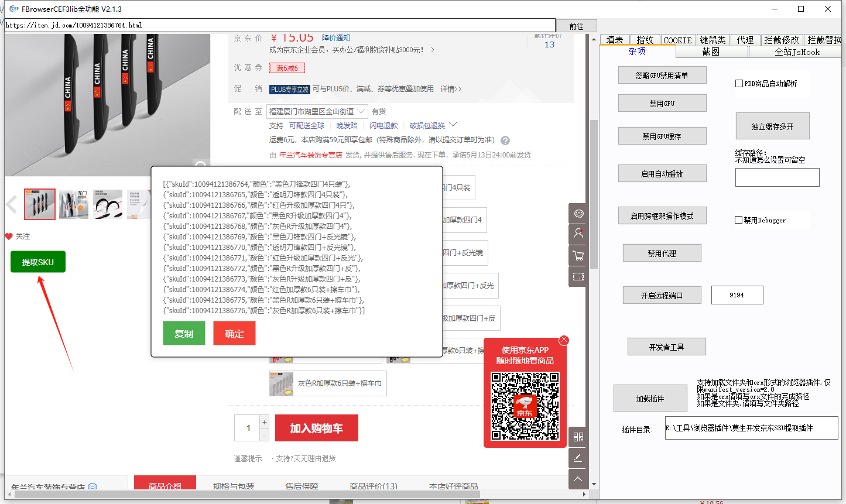Click the 启用跨框架操作模式 button

click(x=662, y=215)
